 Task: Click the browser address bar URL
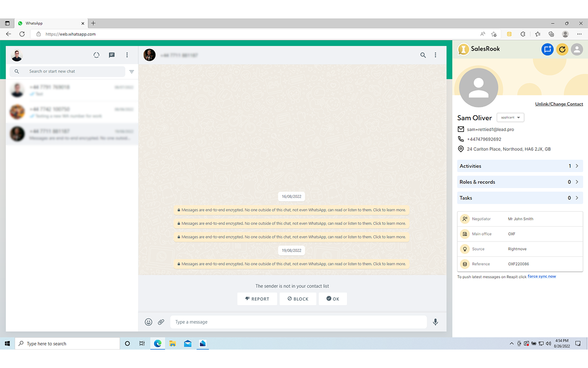click(71, 34)
